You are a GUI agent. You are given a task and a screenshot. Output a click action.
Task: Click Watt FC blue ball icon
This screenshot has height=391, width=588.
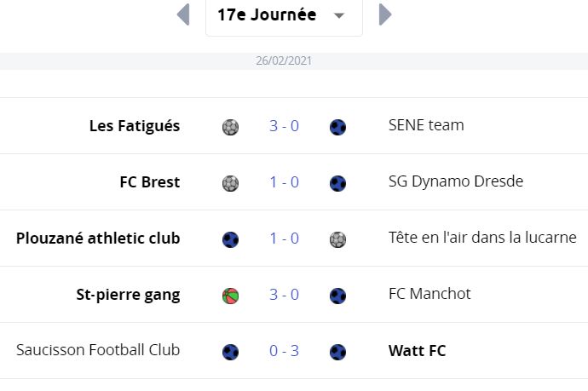[337, 352]
